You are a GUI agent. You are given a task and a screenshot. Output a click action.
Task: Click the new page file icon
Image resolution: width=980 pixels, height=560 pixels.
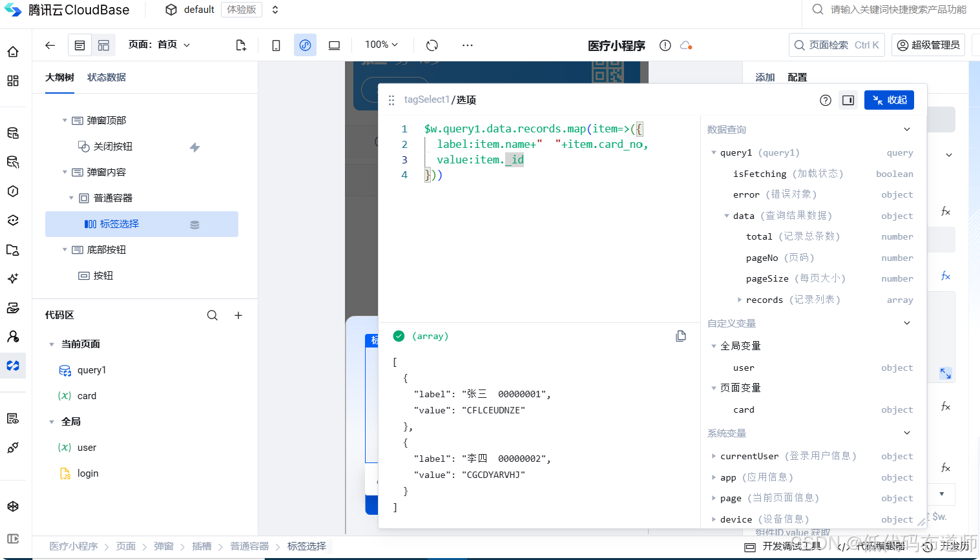(241, 45)
